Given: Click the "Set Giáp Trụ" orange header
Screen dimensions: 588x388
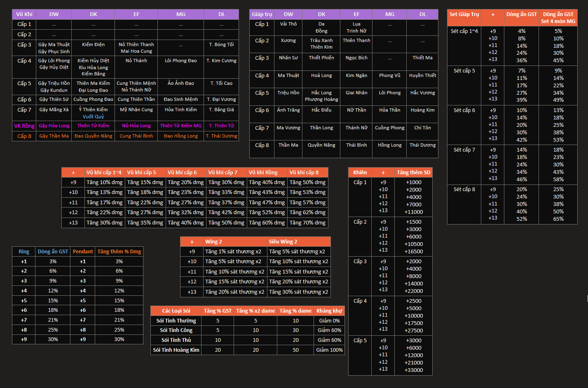Looking at the screenshot, I should click(464, 14).
